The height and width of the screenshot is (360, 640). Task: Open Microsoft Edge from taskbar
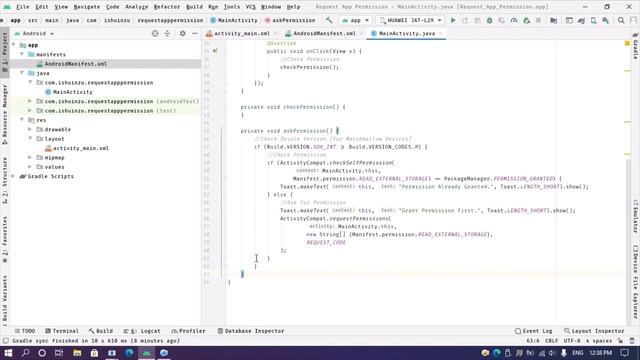coord(129,353)
